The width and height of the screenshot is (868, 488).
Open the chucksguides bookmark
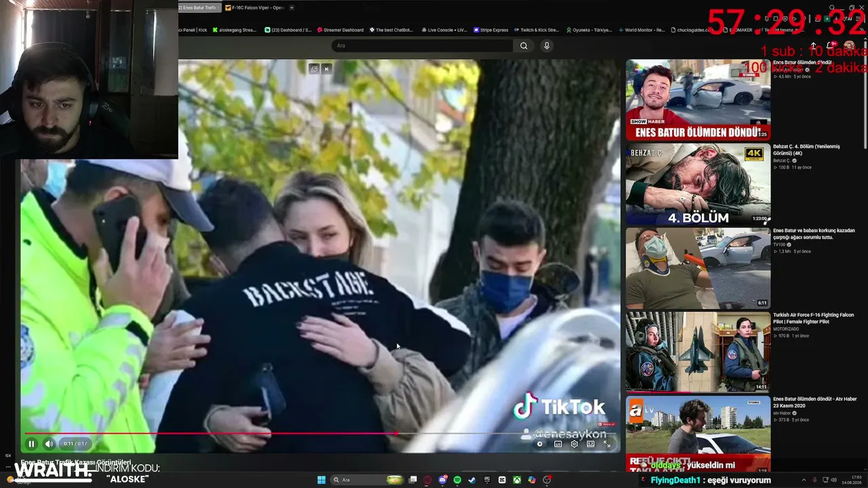click(691, 30)
